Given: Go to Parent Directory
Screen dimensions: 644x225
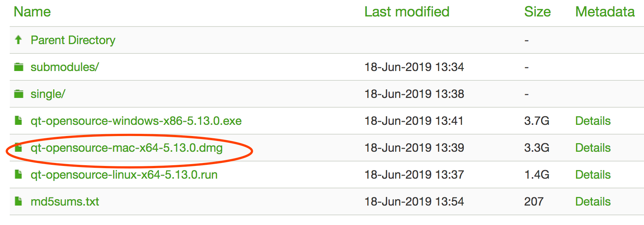Looking at the screenshot, I should tap(73, 40).
